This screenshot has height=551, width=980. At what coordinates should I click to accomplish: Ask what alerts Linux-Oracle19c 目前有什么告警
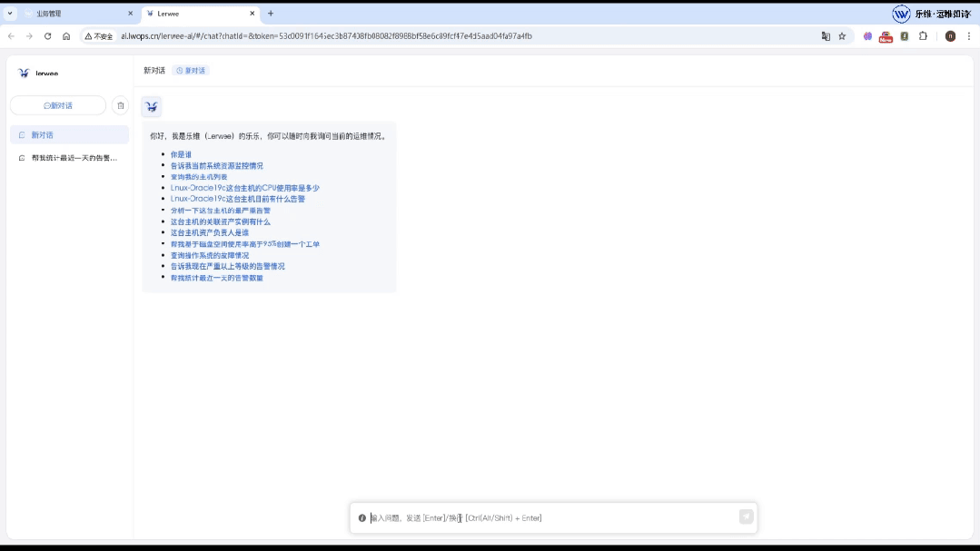click(237, 200)
